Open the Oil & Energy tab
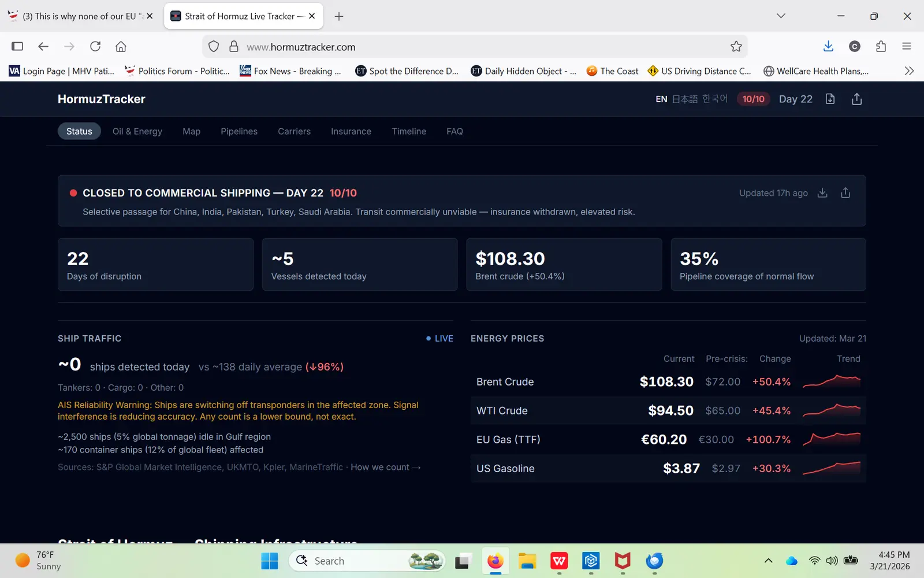 tap(137, 132)
